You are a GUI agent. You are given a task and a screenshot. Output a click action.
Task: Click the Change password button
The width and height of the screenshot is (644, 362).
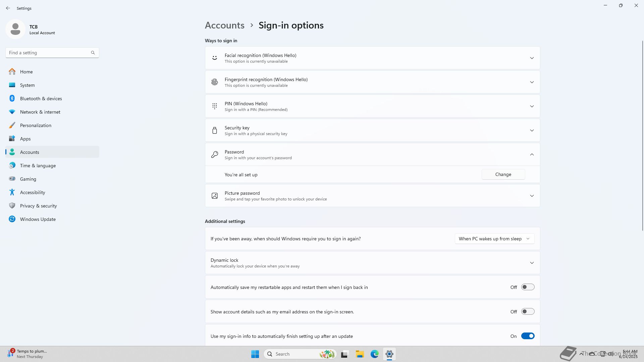coord(503,174)
